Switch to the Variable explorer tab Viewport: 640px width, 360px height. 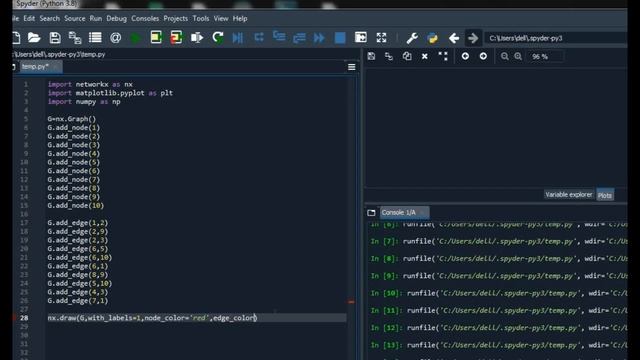[x=569, y=195]
